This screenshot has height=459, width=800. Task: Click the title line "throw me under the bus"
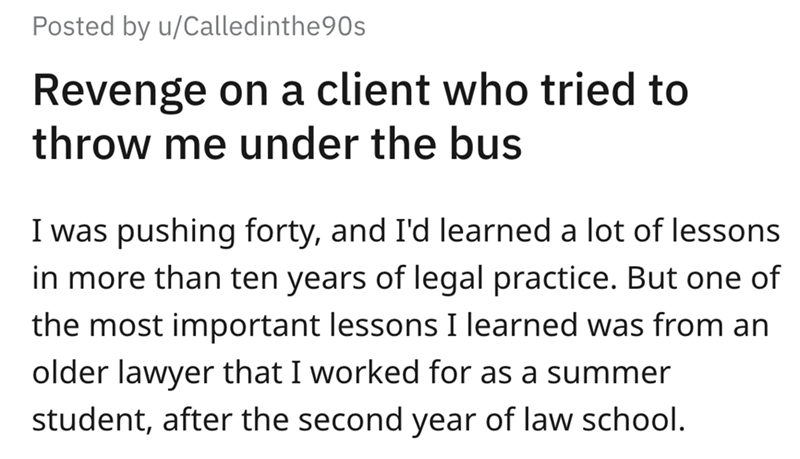pos(277,144)
